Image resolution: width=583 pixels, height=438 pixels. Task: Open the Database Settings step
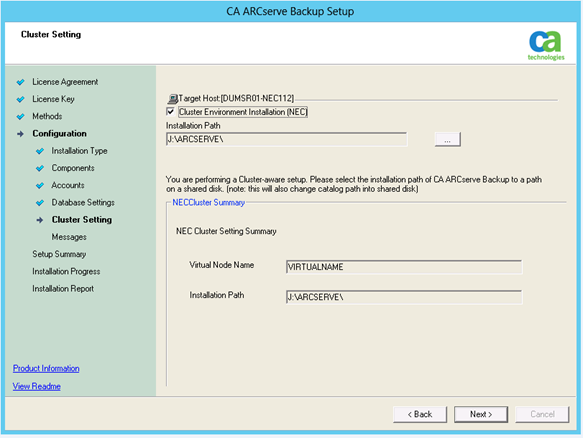point(83,202)
